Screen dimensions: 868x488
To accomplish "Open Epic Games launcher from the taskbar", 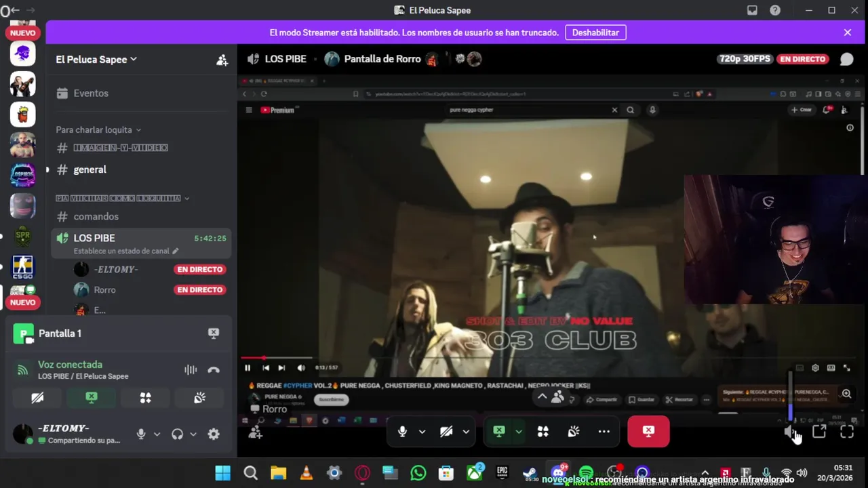I will click(502, 472).
